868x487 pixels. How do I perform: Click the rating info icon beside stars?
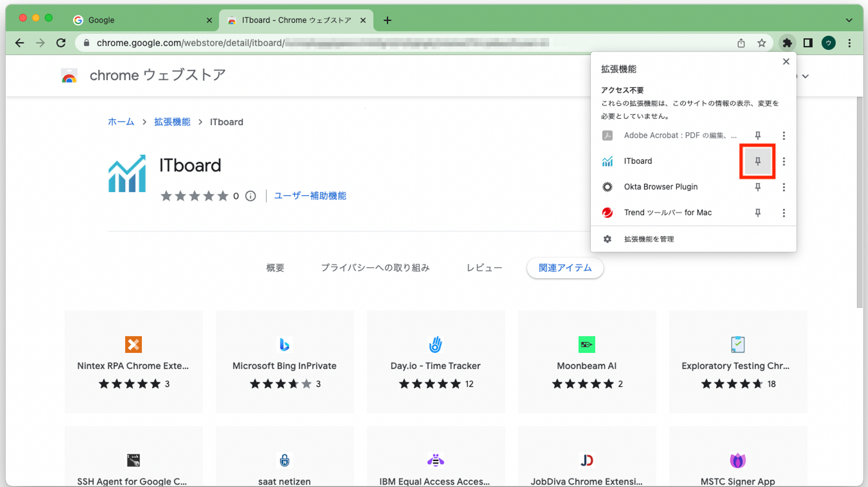251,196
